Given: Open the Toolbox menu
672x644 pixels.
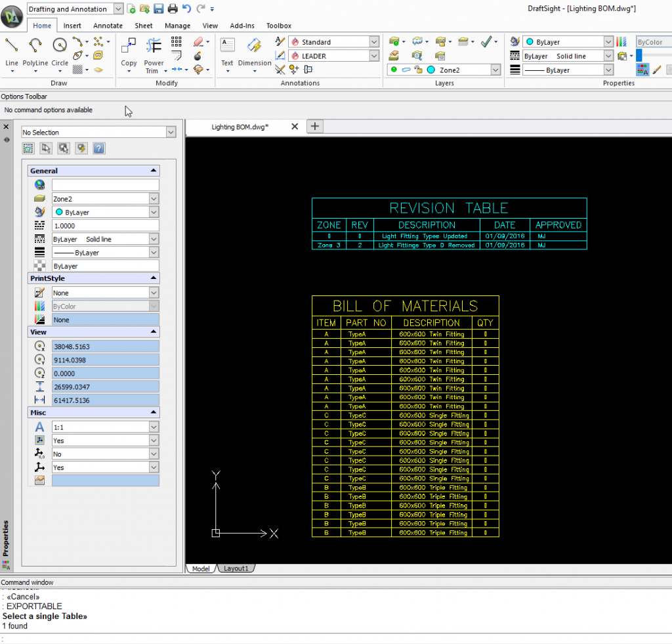Looking at the screenshot, I should coord(279,26).
